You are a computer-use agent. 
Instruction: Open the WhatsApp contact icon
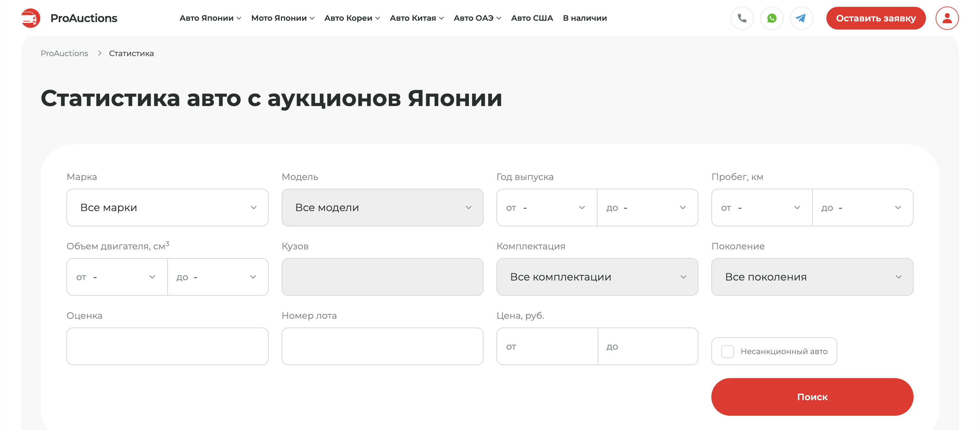pyautogui.click(x=772, y=18)
